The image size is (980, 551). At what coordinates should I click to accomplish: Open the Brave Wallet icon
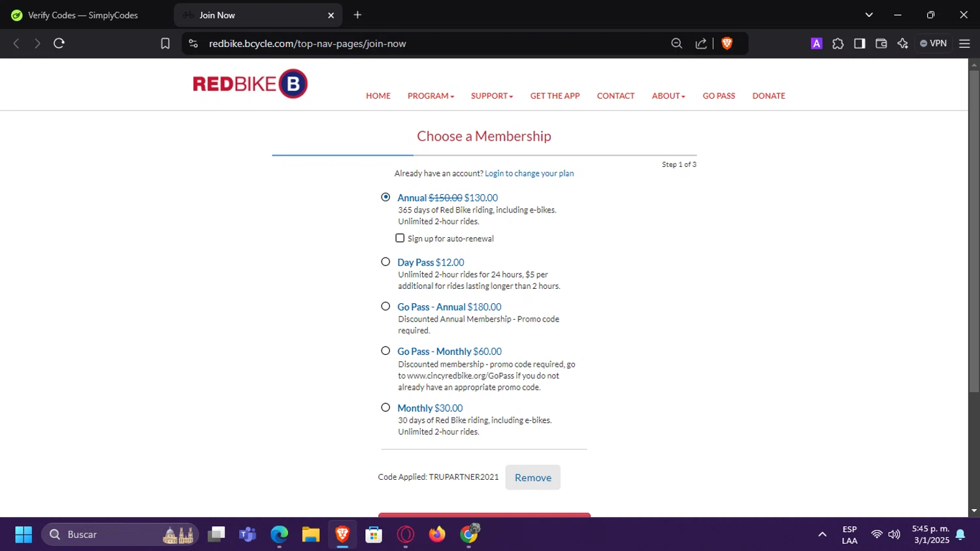(881, 43)
